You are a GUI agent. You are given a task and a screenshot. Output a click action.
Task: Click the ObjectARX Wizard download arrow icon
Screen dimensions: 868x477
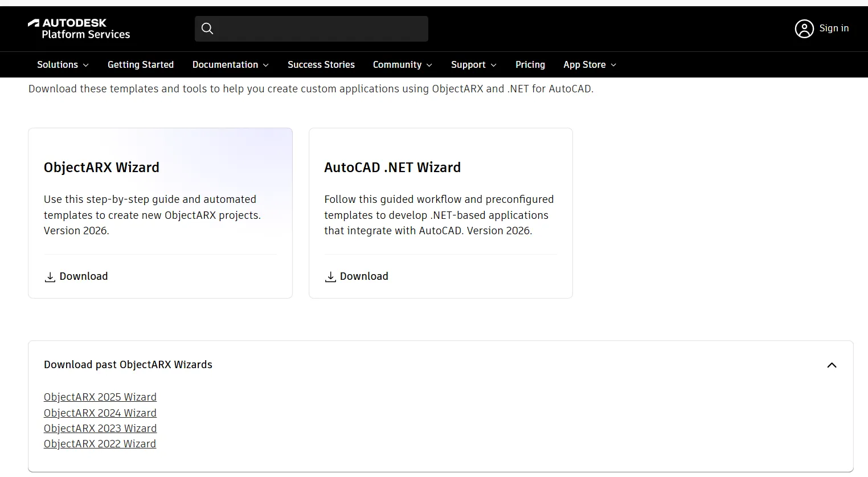click(50, 277)
